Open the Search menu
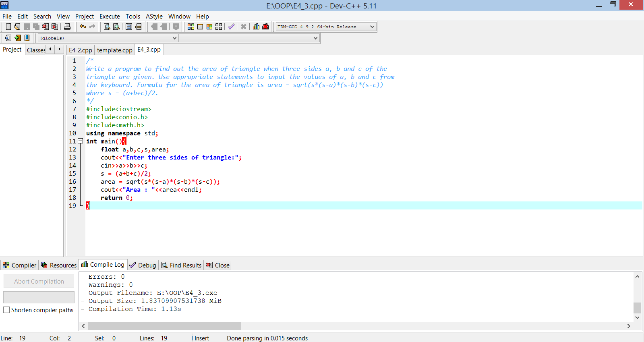The width and height of the screenshot is (644, 342). pos(42,17)
